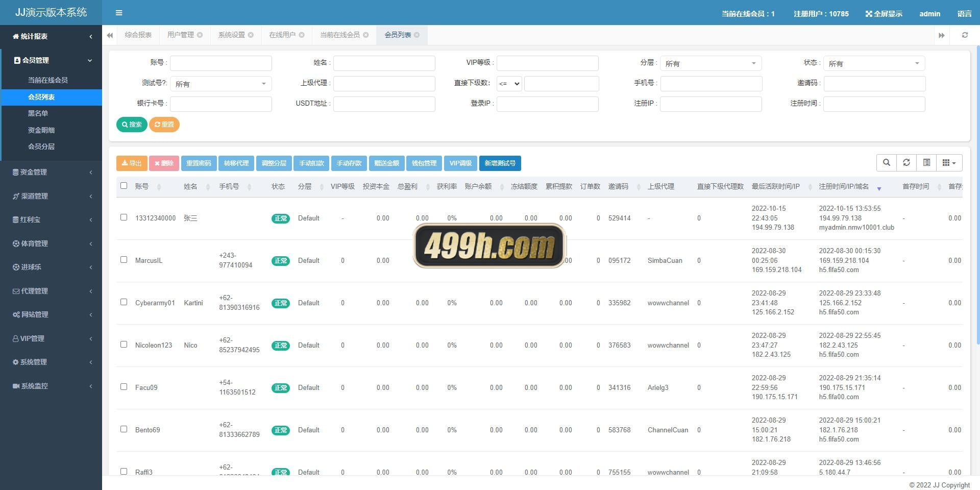Enter fullscreen with 全屏显示
This screenshot has height=490, width=980.
tap(884, 14)
